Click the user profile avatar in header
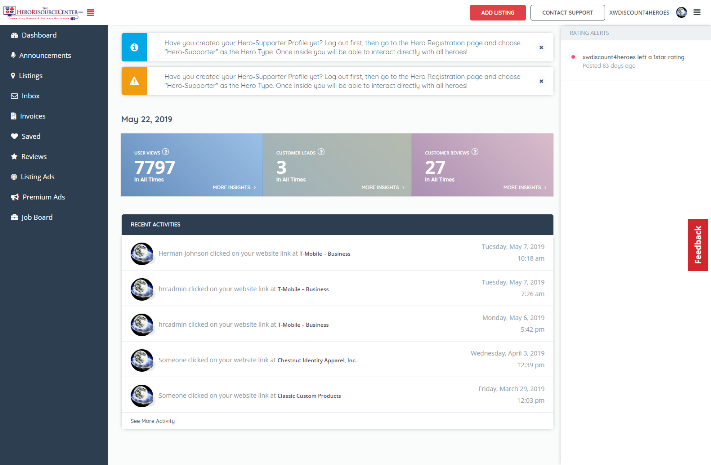Viewport: 711px width, 465px height. pyautogui.click(x=681, y=12)
